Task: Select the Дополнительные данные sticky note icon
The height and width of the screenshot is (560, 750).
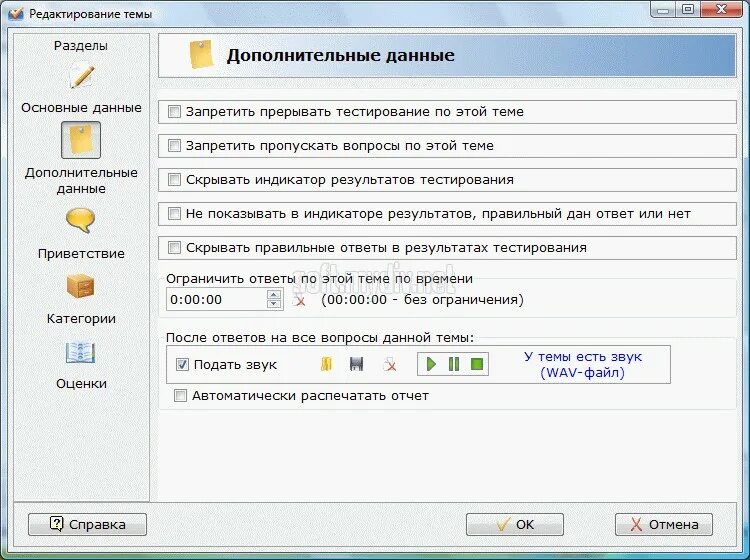Action: tap(81, 140)
